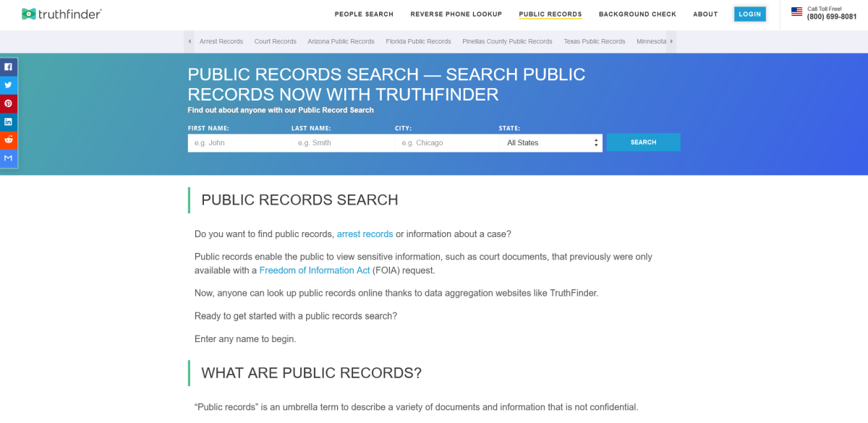868x423 pixels.
Task: Open Reverse Phone Lookup page
Action: click(x=456, y=14)
